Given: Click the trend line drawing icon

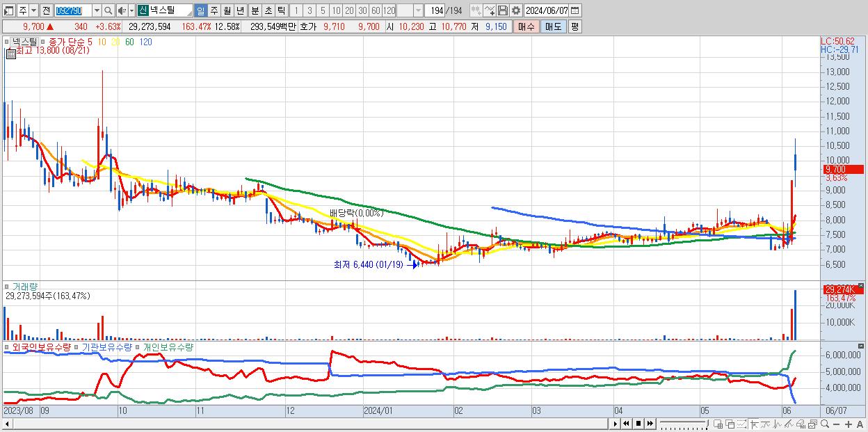Looking at the screenshot, I should (x=766, y=424).
